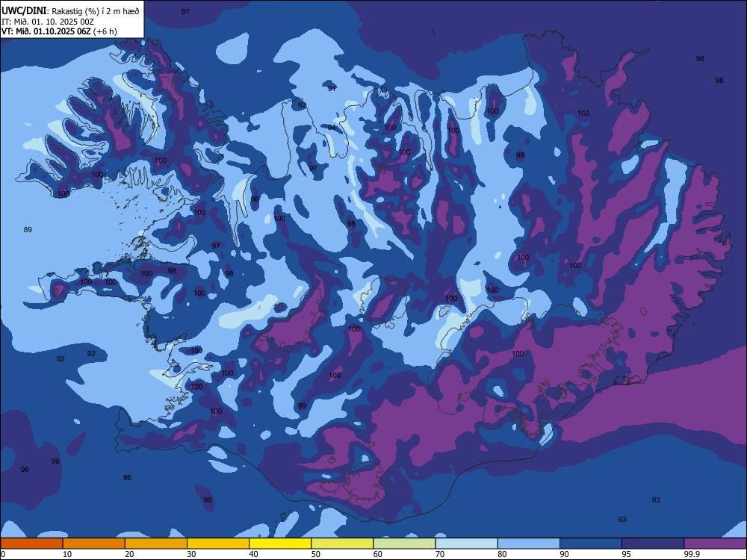
Task: Click the legend label '0'
Action: [3, 554]
